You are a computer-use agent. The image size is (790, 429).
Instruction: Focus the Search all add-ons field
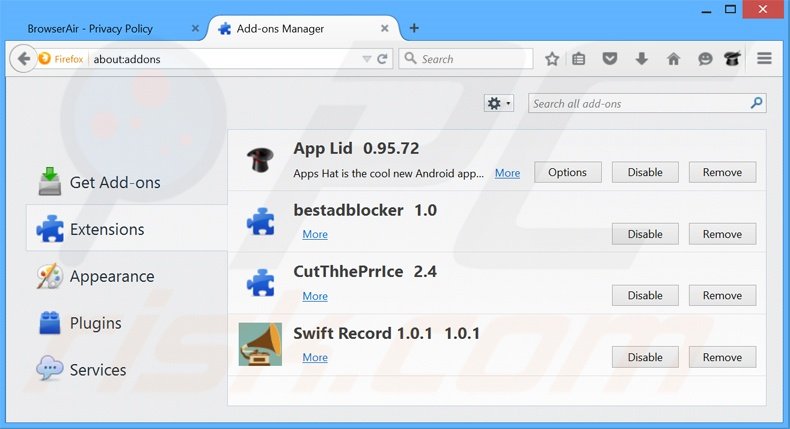click(647, 103)
